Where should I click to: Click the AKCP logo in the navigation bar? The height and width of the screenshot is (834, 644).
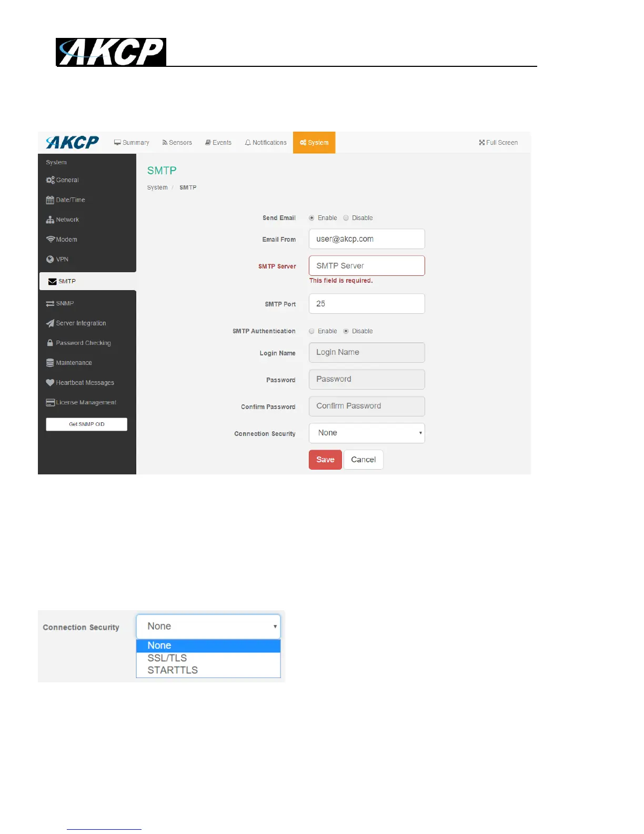coord(72,142)
